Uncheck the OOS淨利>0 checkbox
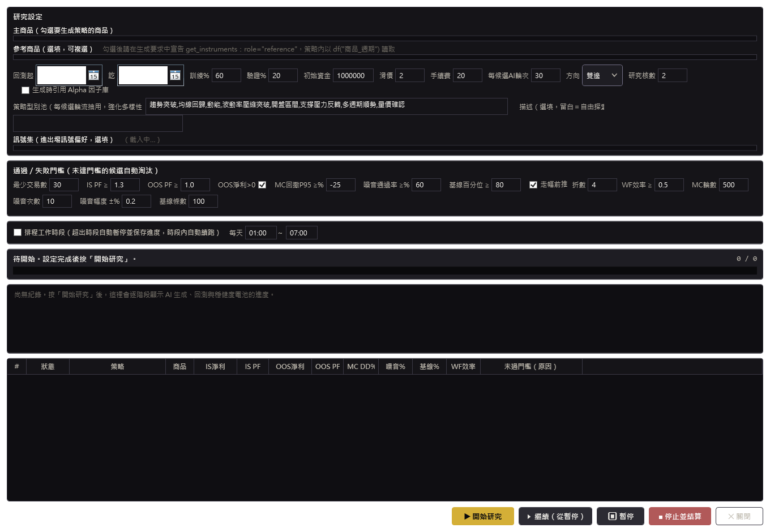 coord(262,185)
